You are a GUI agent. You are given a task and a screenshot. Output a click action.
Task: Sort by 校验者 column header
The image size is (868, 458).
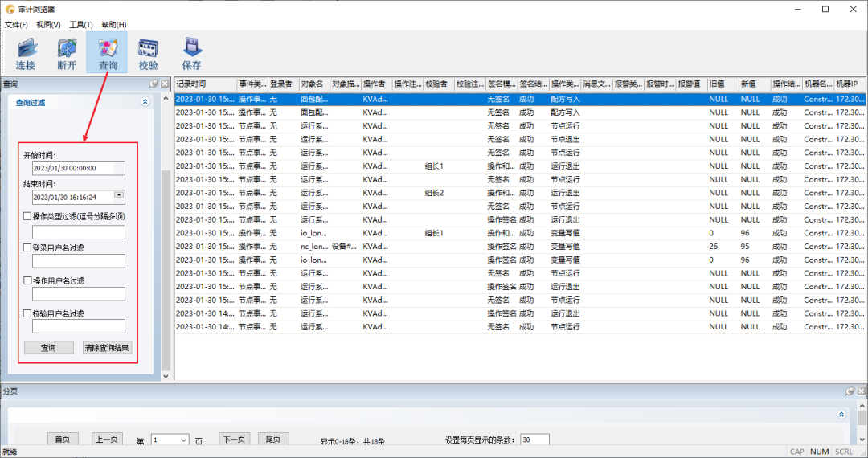(x=439, y=84)
